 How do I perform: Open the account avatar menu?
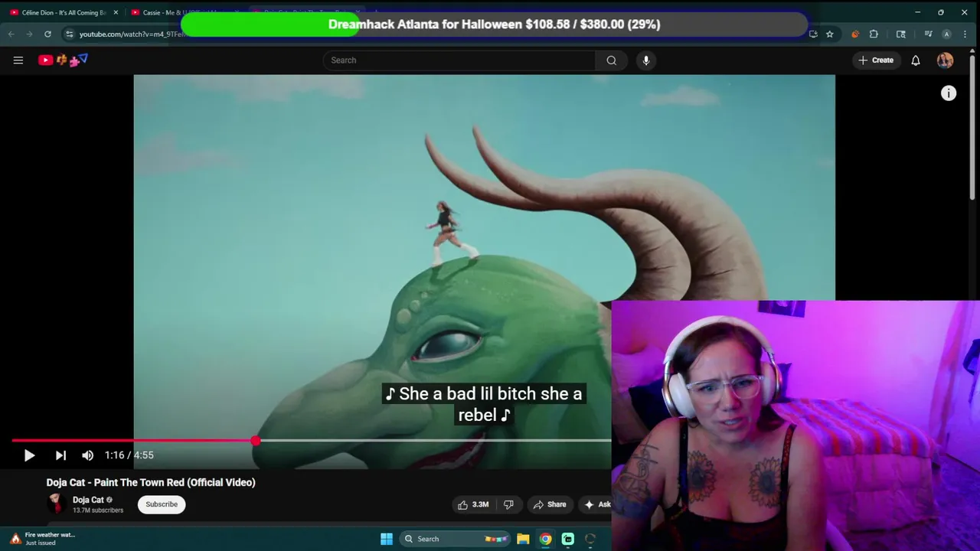point(945,60)
